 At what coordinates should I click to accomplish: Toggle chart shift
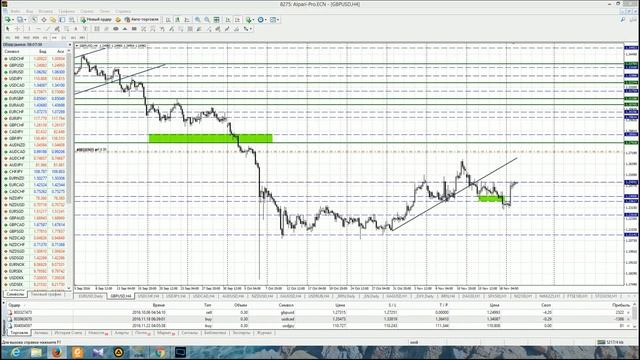point(237,20)
